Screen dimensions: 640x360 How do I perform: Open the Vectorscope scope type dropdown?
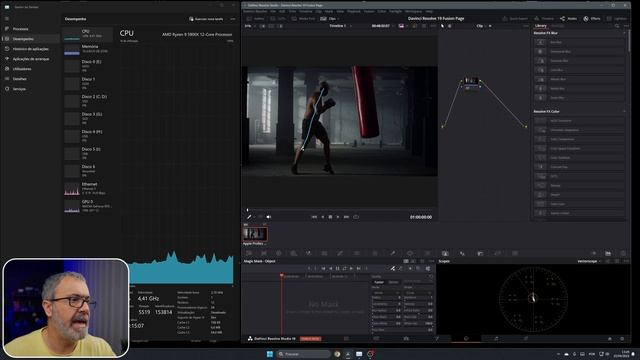pyautogui.click(x=589, y=261)
